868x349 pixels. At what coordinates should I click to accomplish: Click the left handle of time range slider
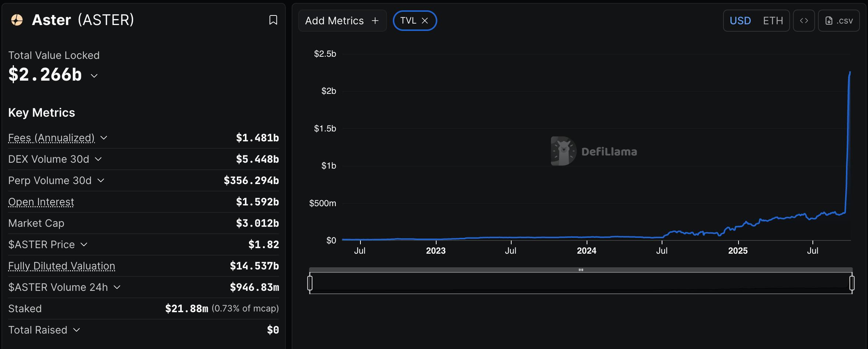310,283
